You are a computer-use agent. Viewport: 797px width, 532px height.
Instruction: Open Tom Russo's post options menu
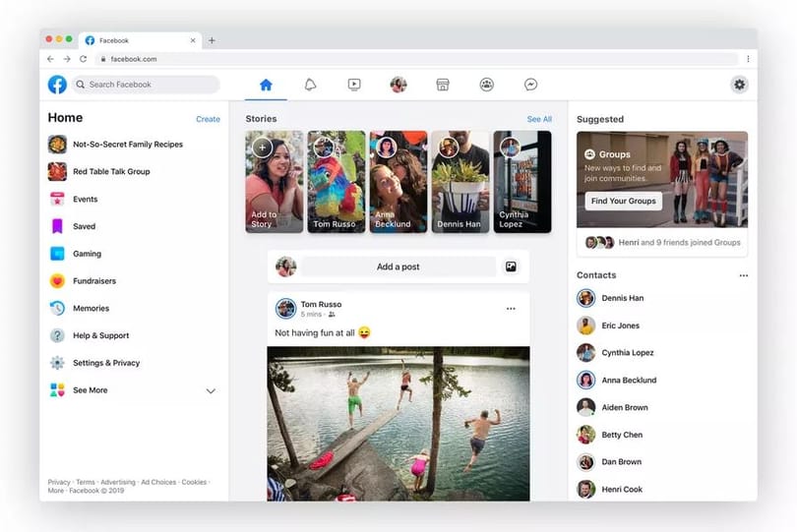(x=511, y=309)
